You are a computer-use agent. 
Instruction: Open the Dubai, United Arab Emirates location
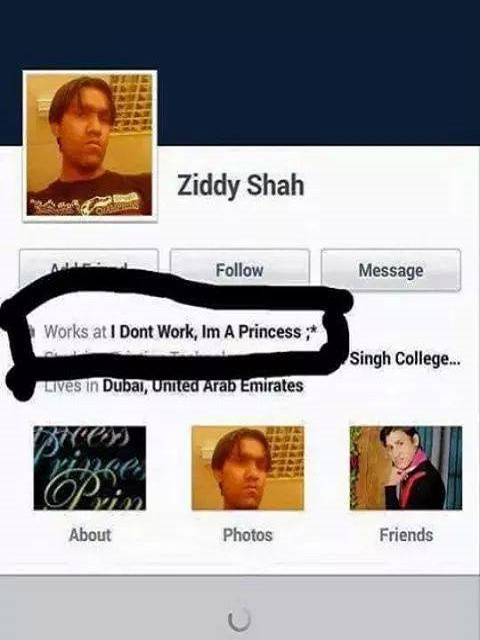203,385
